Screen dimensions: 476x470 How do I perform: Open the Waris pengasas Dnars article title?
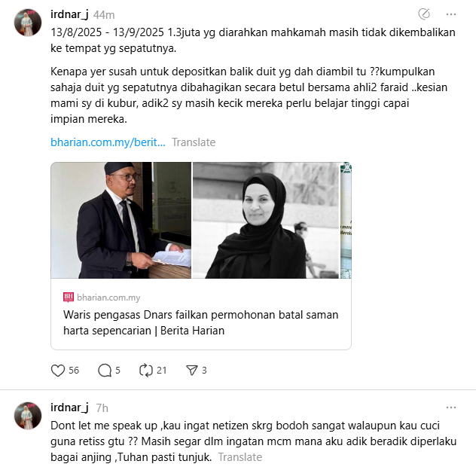click(x=200, y=322)
